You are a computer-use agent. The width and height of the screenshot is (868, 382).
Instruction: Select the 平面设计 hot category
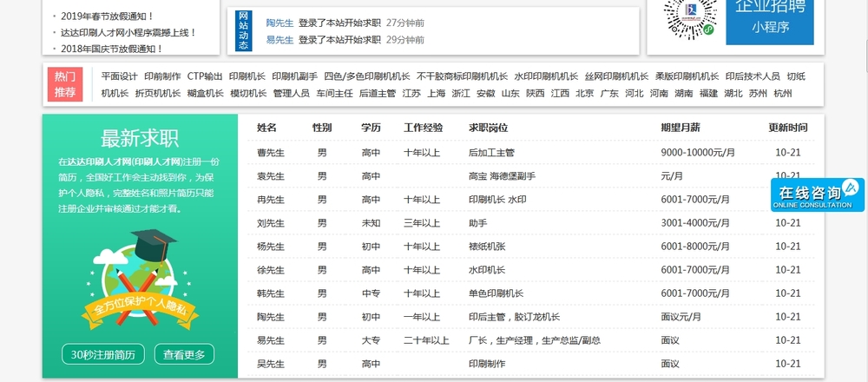point(119,76)
